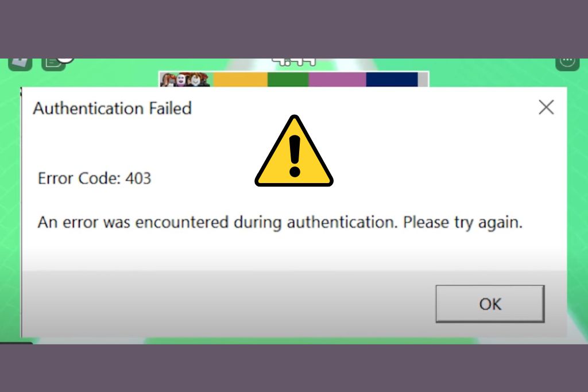The height and width of the screenshot is (392, 588).
Task: Click the white notification badge on chat icon
Action: tap(66, 60)
